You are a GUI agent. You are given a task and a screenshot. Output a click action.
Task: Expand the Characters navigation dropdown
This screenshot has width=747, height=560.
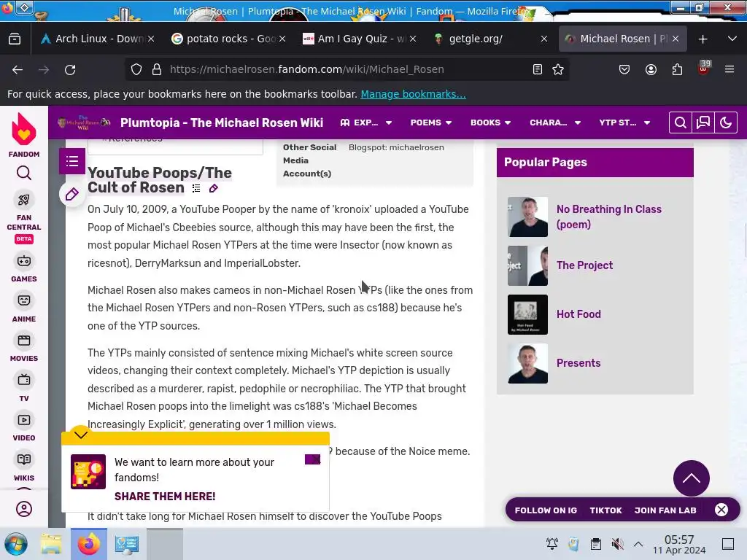(555, 122)
